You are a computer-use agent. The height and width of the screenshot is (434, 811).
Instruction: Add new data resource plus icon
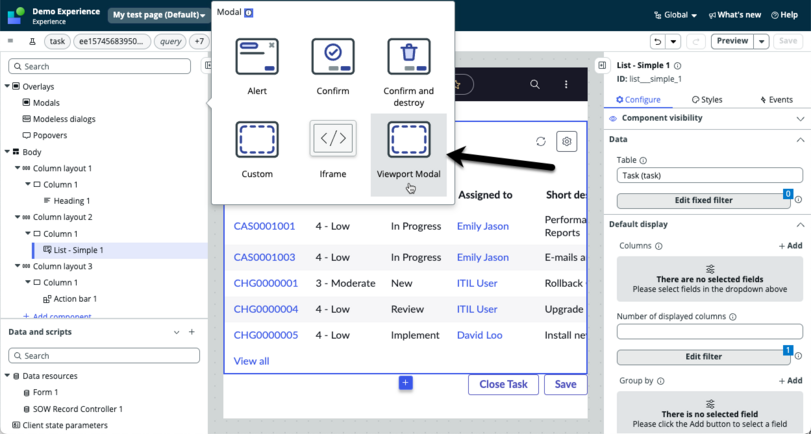191,332
